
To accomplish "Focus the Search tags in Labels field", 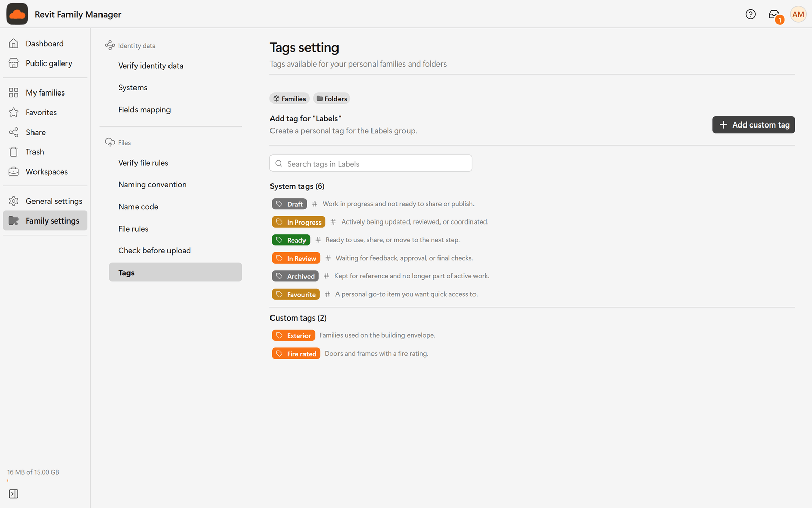I will click(371, 163).
